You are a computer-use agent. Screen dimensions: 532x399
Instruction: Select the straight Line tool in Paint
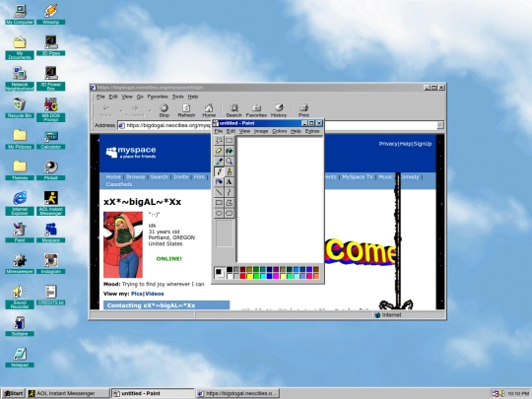pyautogui.click(x=219, y=192)
